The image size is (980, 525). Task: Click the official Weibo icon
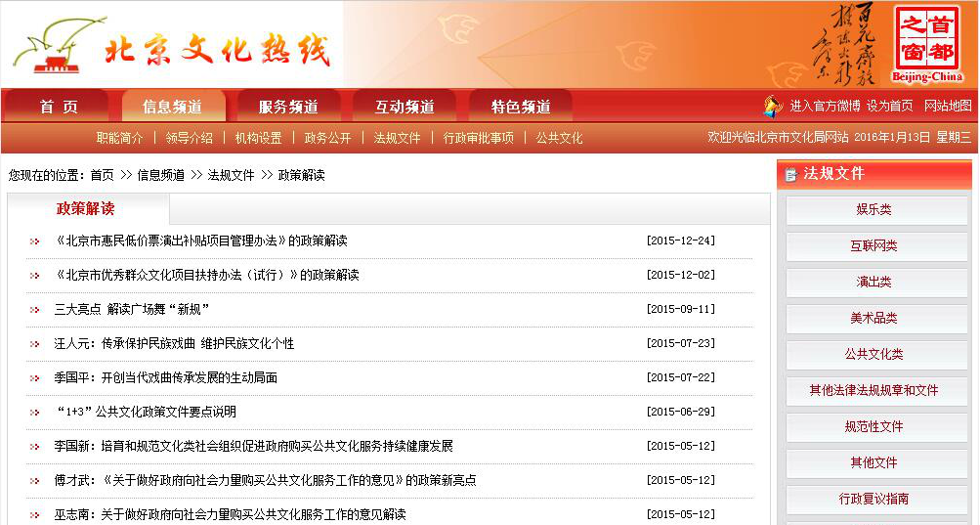click(x=773, y=106)
